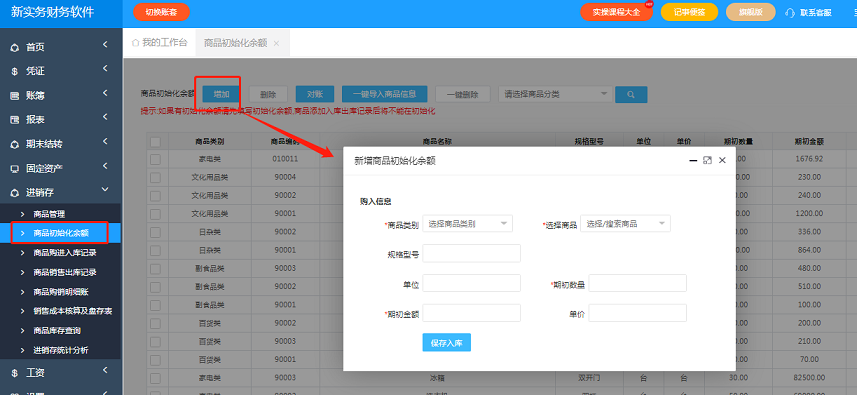Check the box for 副食品类 90003 row

point(155,268)
